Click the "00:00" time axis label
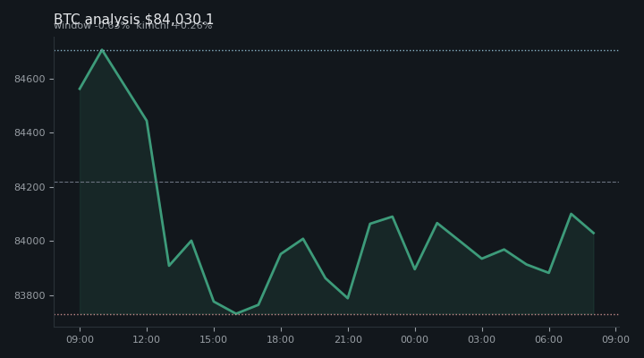This screenshot has width=644, height=358. point(414,339)
